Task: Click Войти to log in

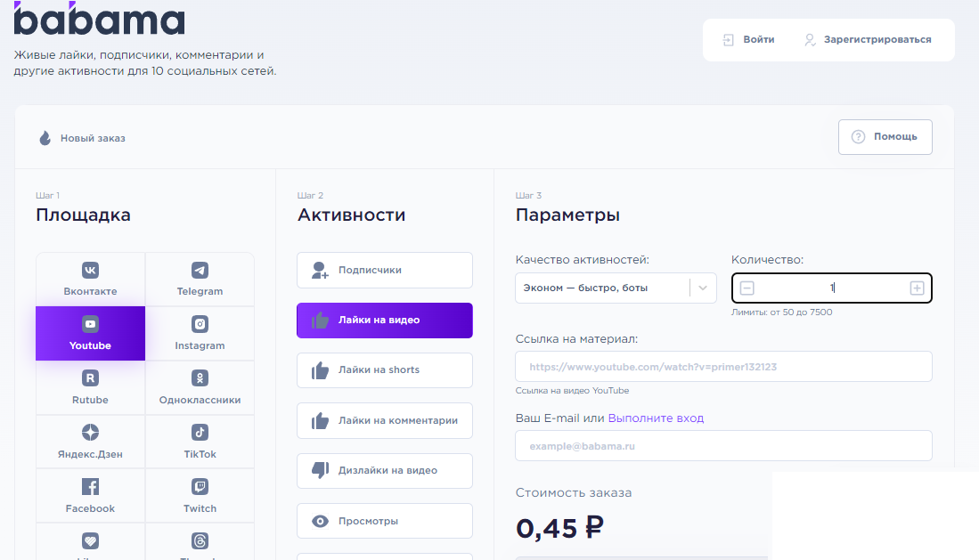Action: click(748, 40)
